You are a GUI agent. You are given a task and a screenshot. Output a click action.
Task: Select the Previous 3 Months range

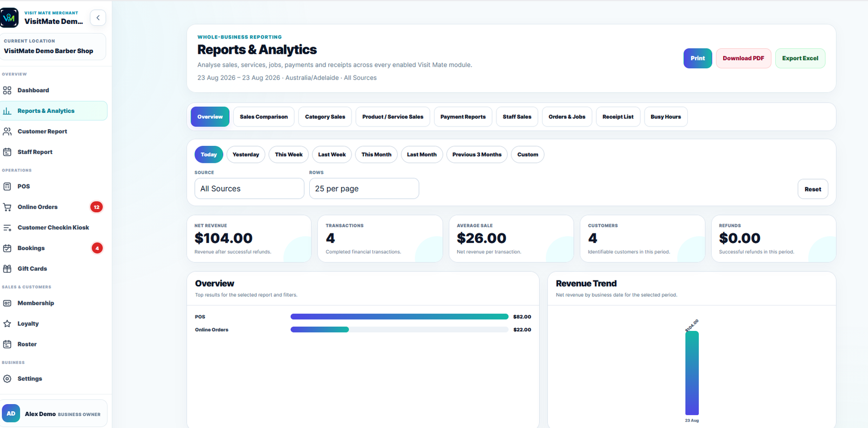click(477, 155)
